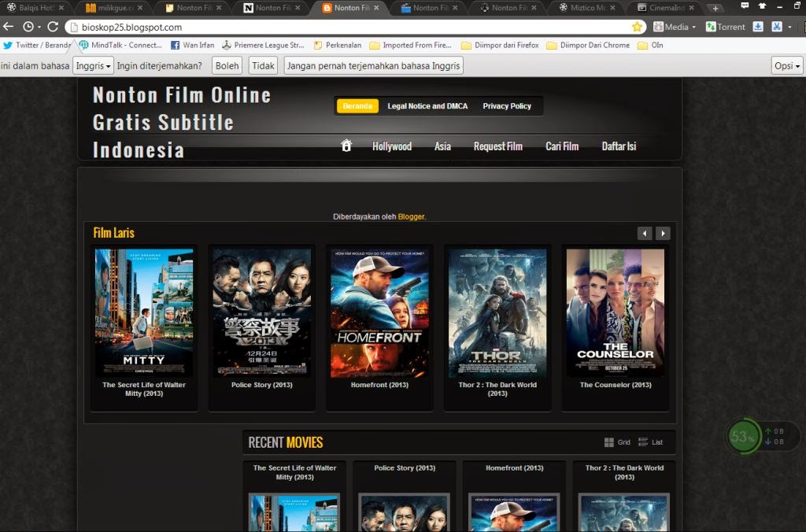
Task: Click Police Story (2013) title in Recent Movies
Action: coord(405,468)
